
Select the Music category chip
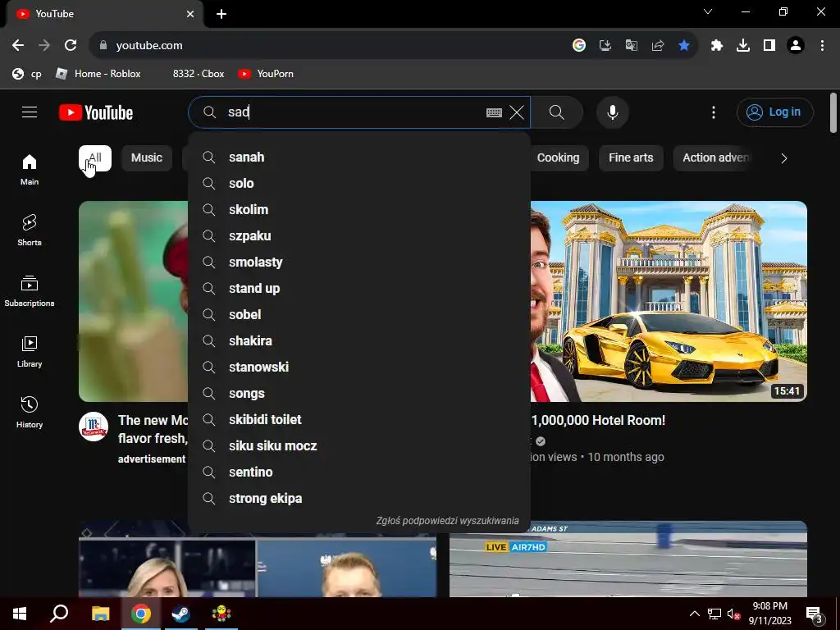click(x=147, y=158)
